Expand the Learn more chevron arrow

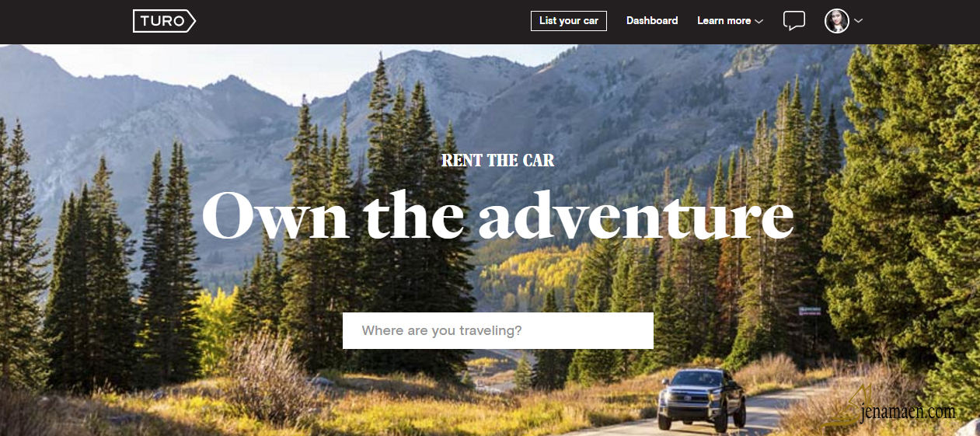pos(759,21)
